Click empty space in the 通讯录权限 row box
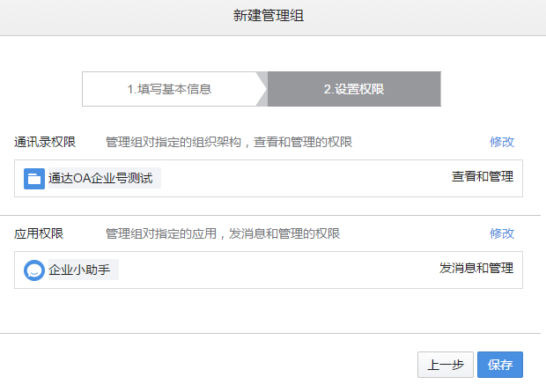The image size is (546, 392). 299,178
